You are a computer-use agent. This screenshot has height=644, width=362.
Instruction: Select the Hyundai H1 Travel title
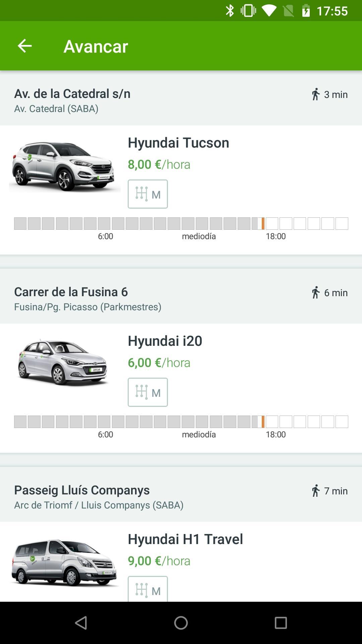(185, 539)
